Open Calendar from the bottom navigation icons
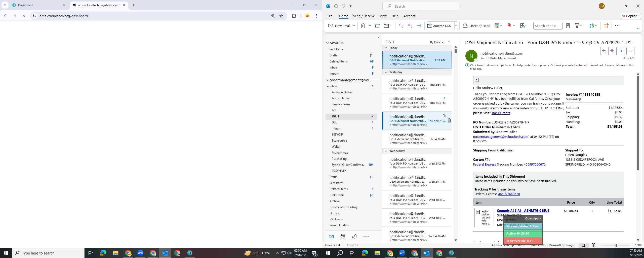This screenshot has width=644, height=258. click(343, 236)
